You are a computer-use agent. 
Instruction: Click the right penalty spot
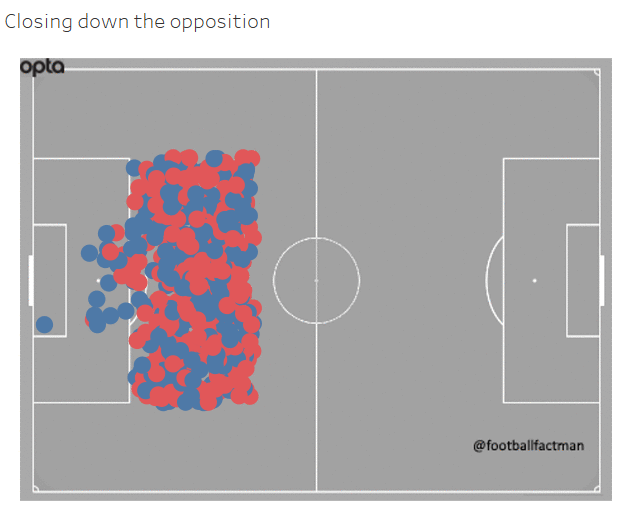(x=534, y=280)
